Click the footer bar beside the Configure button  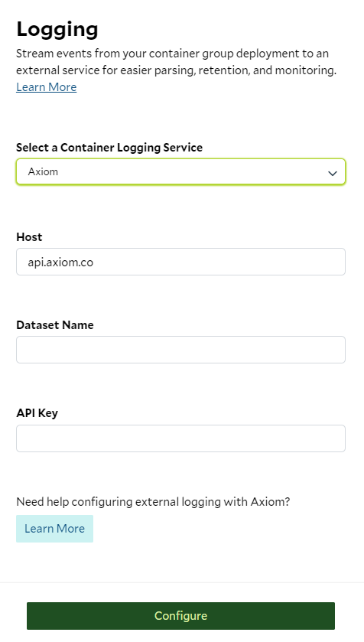point(349,616)
